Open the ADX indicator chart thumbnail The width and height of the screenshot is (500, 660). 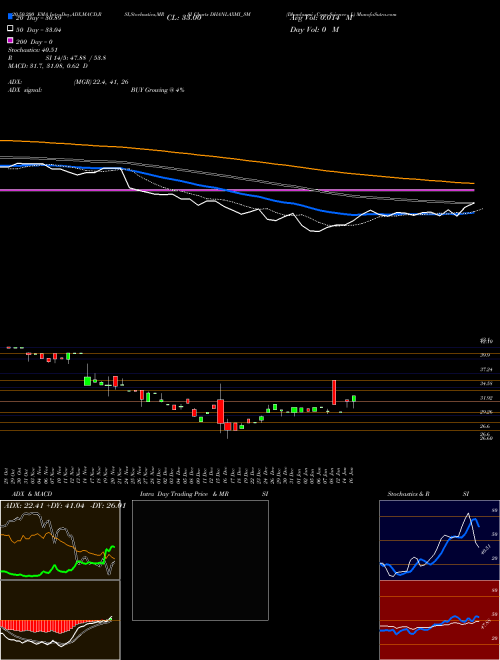pyautogui.click(x=60, y=540)
